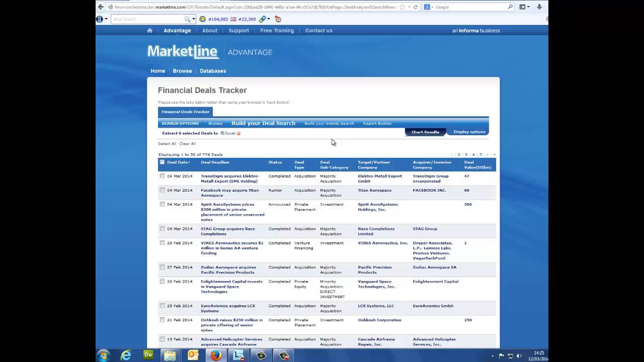Click the search magnifier in the Google box
644x362 pixels.
coord(510,7)
